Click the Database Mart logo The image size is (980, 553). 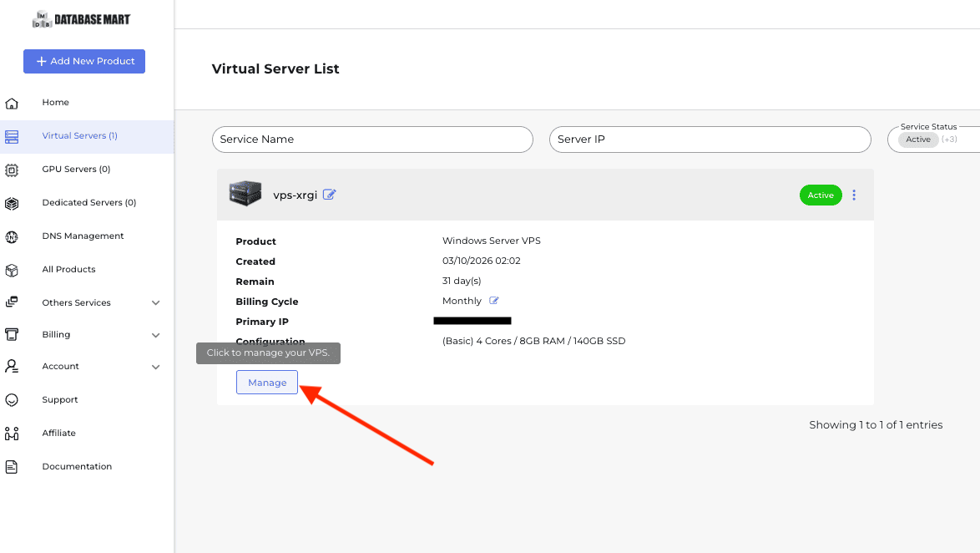[81, 19]
